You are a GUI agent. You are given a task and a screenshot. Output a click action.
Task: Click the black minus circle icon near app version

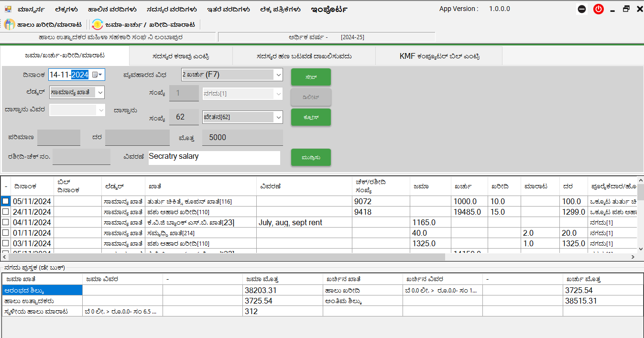pyautogui.click(x=581, y=9)
